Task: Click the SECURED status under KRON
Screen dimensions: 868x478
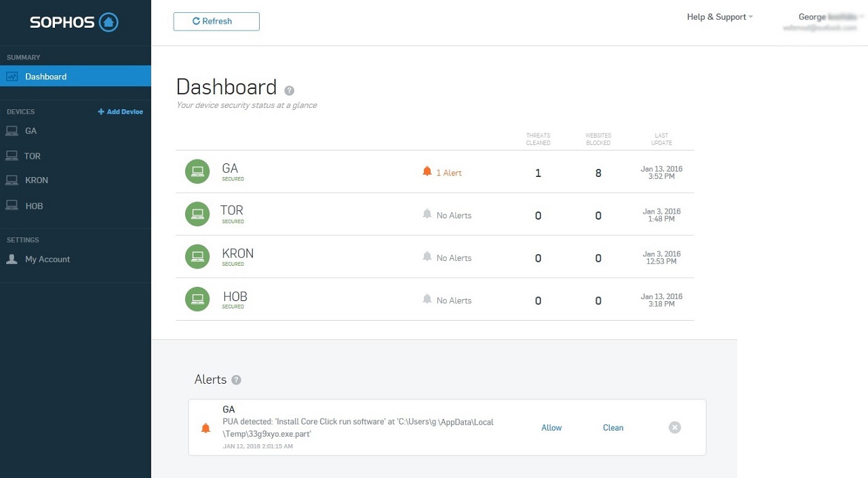Action: [x=233, y=264]
